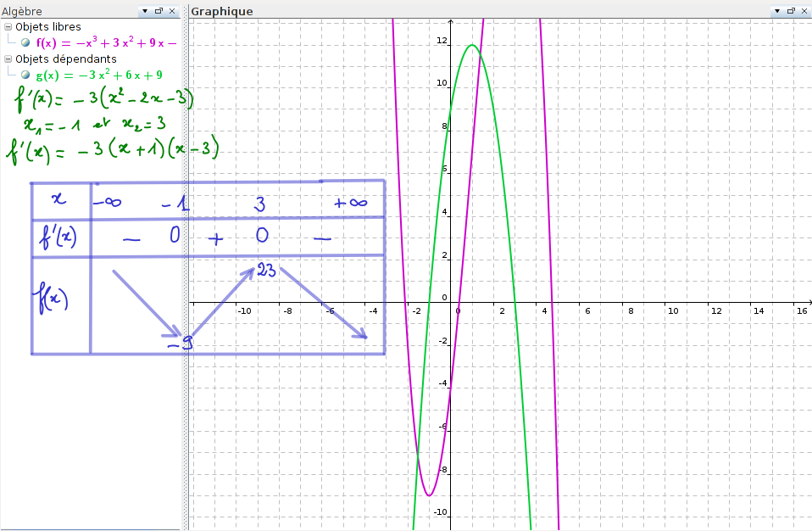Click the Graphique panel title
This screenshot has width=812, height=531.
[x=222, y=11]
